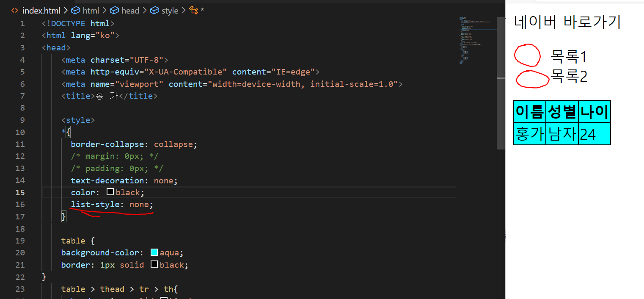Click the 이름 table header cell
Image resolution: width=644 pixels, height=299 pixels.
(530, 112)
